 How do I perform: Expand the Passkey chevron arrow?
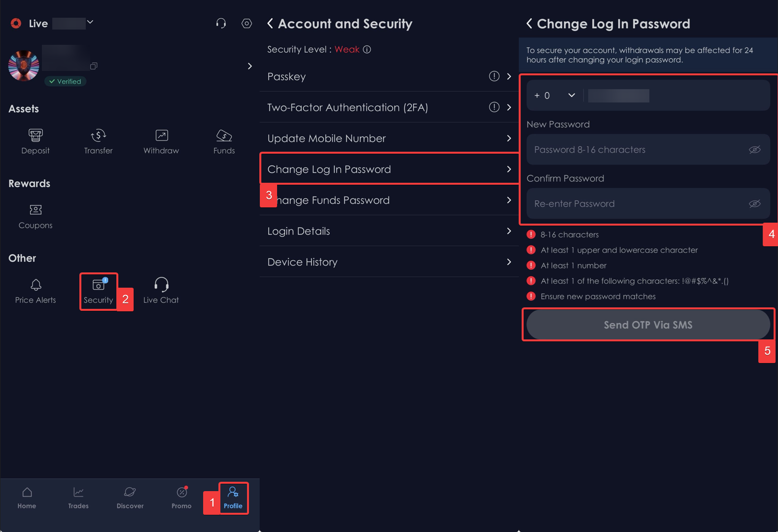pyautogui.click(x=509, y=76)
